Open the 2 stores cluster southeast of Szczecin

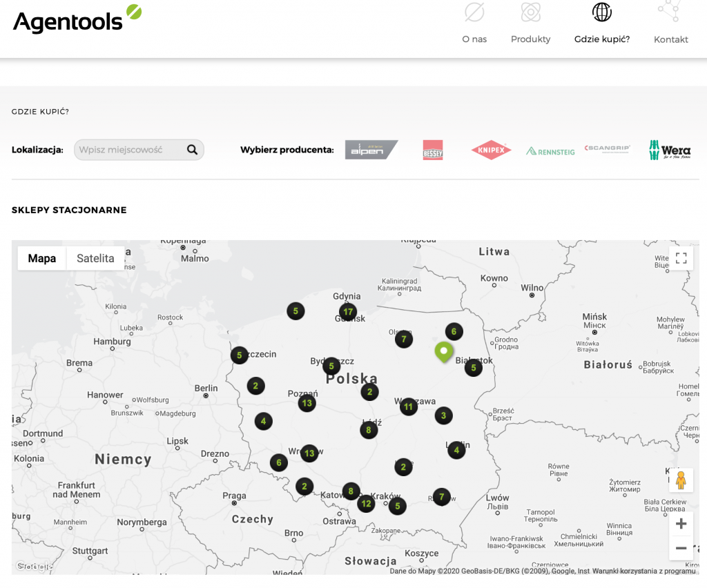coord(255,386)
